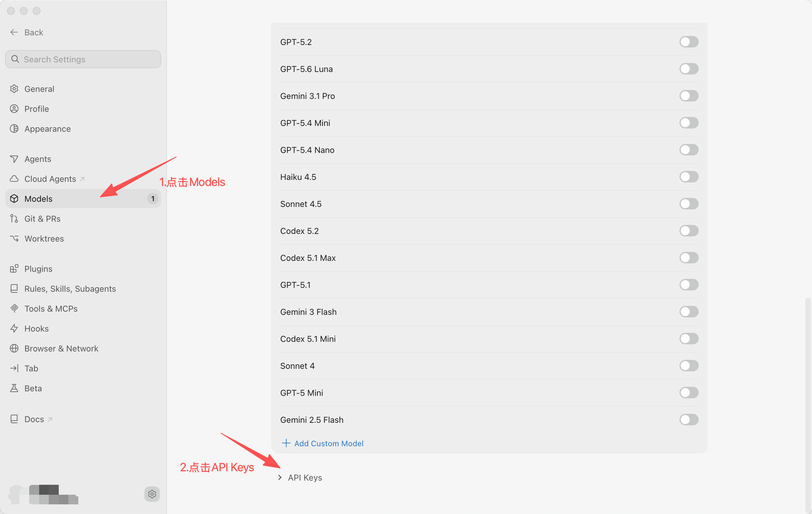Click the Rules, Skills, Subagents book icon
Screen dimensions: 812x514
[x=14, y=288]
